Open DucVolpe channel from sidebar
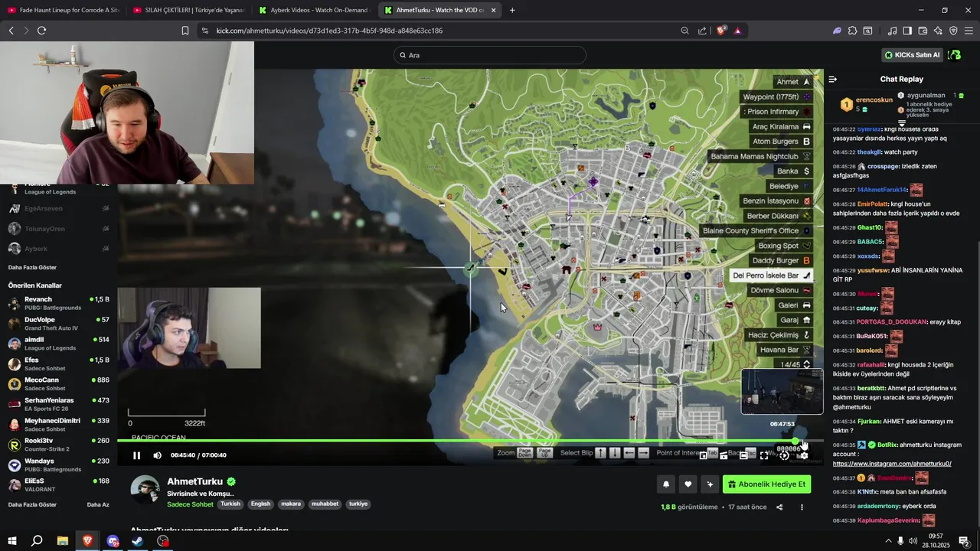 (x=59, y=323)
